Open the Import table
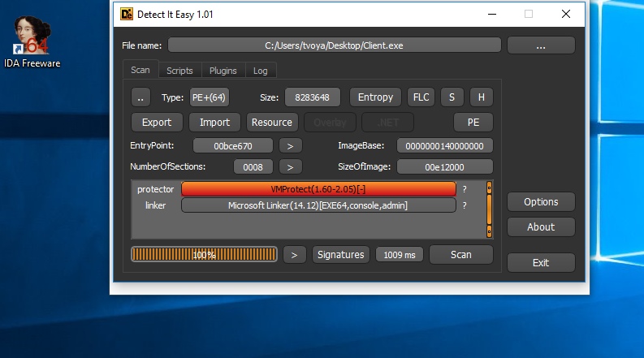This screenshot has height=358, width=644. [214, 123]
